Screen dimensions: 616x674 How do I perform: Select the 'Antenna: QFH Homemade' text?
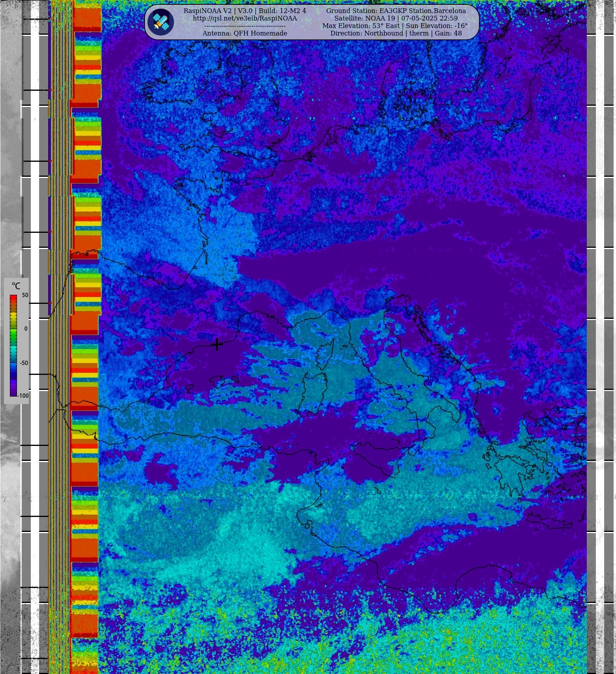[245, 33]
